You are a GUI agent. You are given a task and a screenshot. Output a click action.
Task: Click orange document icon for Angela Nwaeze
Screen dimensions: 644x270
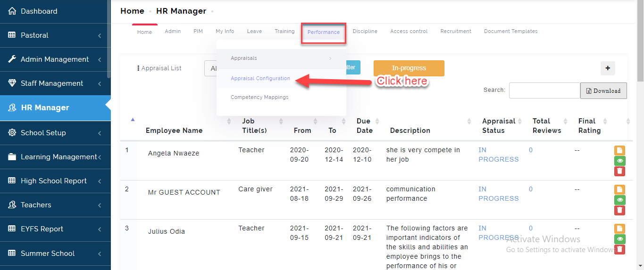pyautogui.click(x=620, y=150)
